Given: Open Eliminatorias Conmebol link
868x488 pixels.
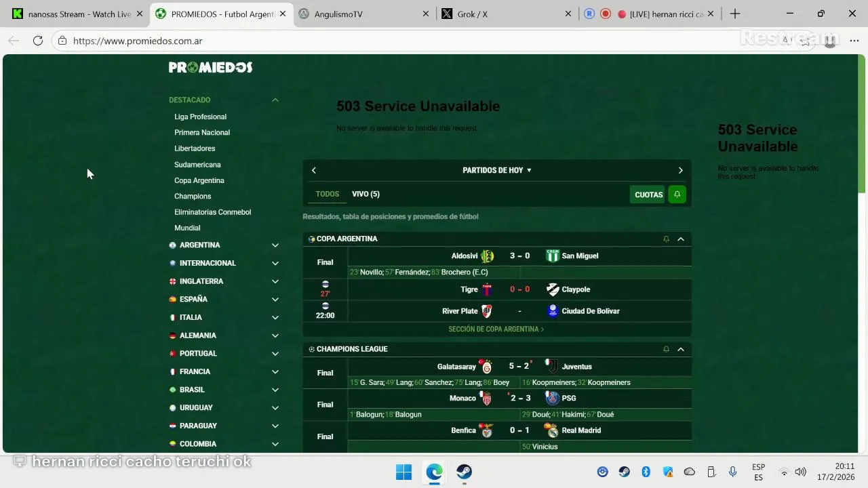Looking at the screenshot, I should [212, 212].
